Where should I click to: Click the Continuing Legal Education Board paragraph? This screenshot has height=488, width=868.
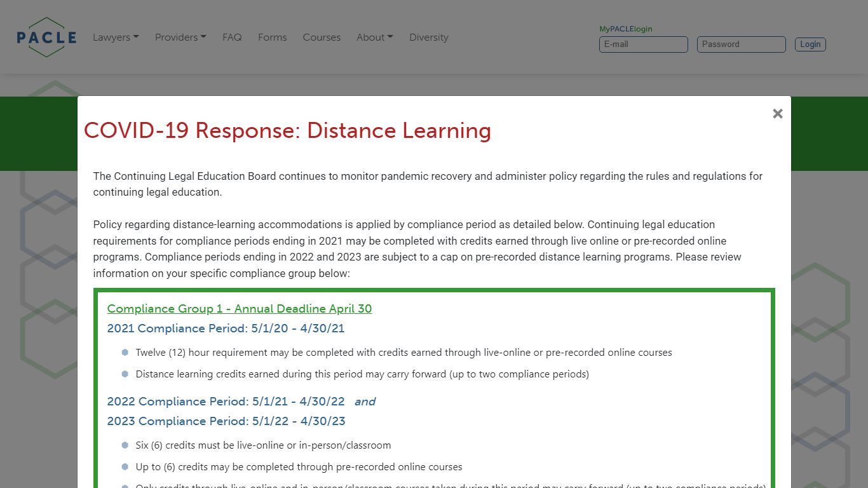(x=428, y=184)
